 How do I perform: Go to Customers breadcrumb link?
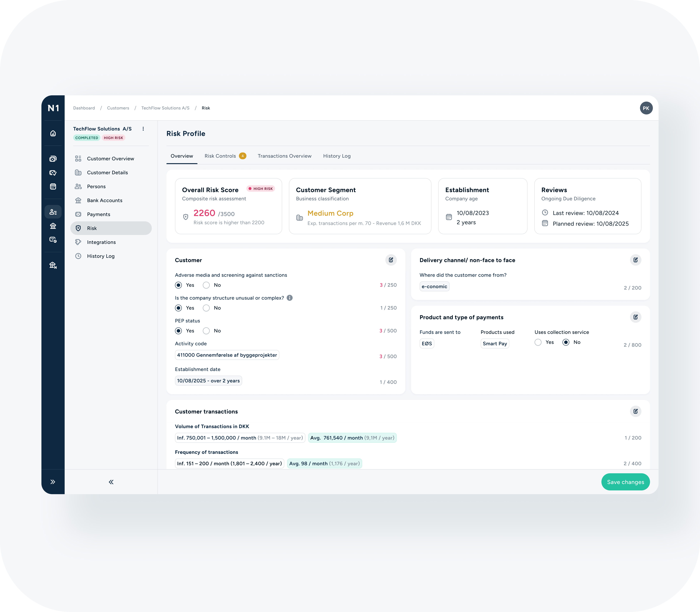point(118,108)
